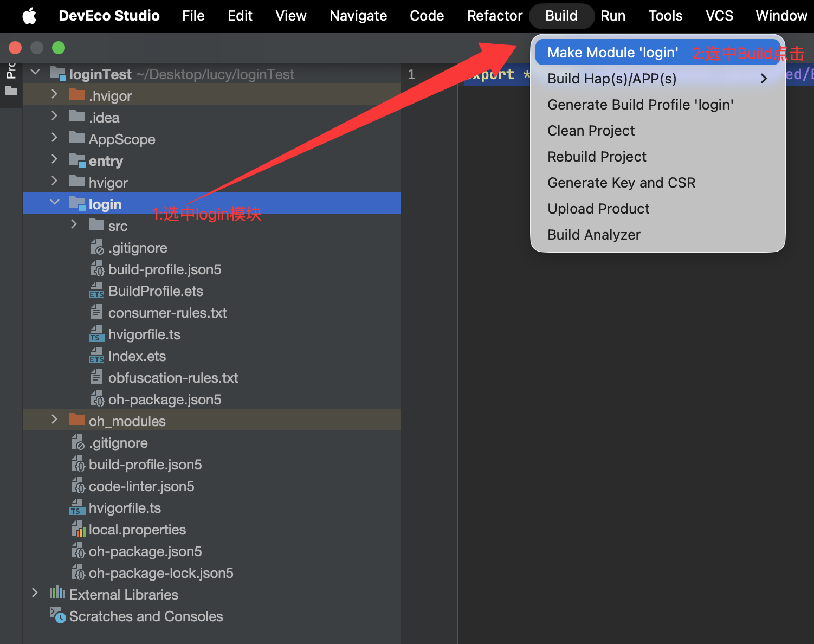Open Build Hap(s)/APP(s) submenu
Screen dimensions: 814x644
click(657, 79)
